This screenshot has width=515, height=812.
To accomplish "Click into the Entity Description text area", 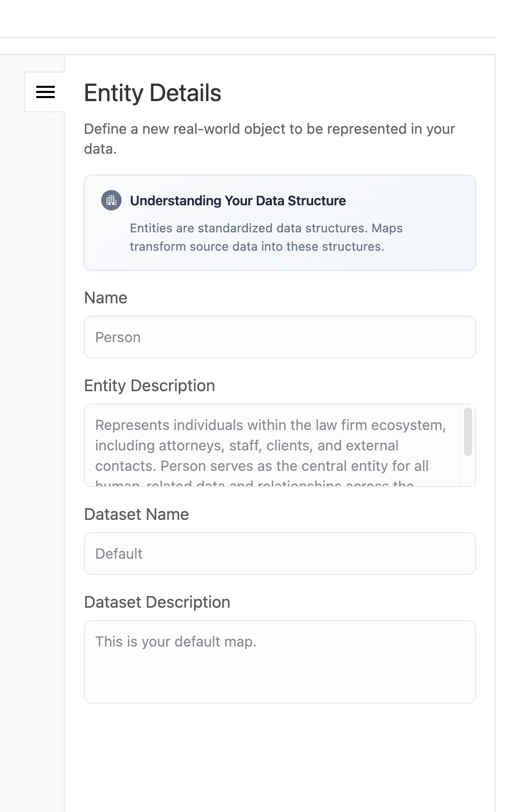I will (x=272, y=445).
